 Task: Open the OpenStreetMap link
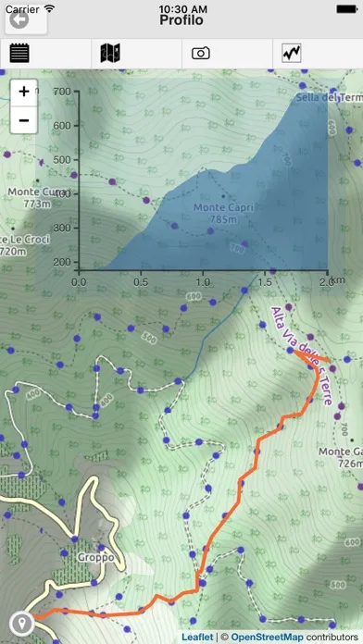[267, 638]
